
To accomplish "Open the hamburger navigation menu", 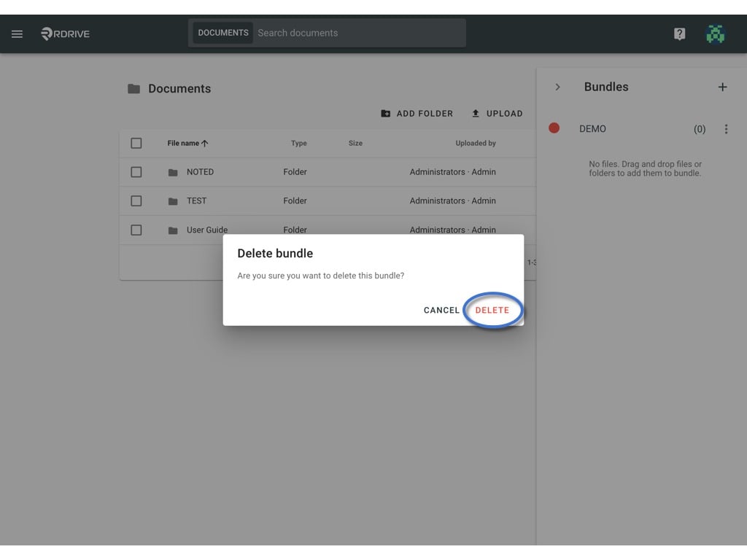I will point(18,34).
